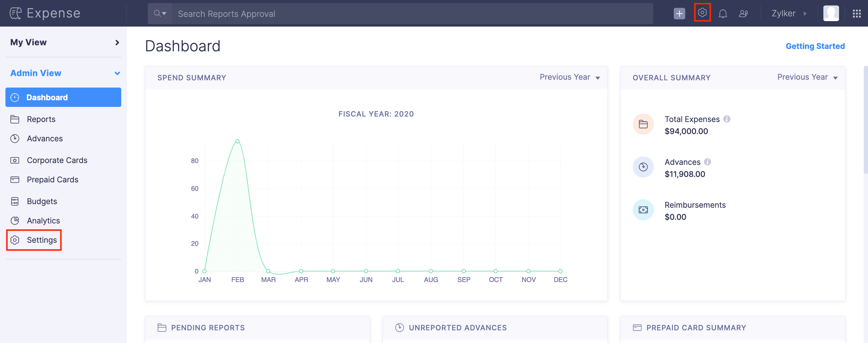Screen dimensions: 868x343
Task: Open Settings via the top bar gear icon
Action: [702, 13]
